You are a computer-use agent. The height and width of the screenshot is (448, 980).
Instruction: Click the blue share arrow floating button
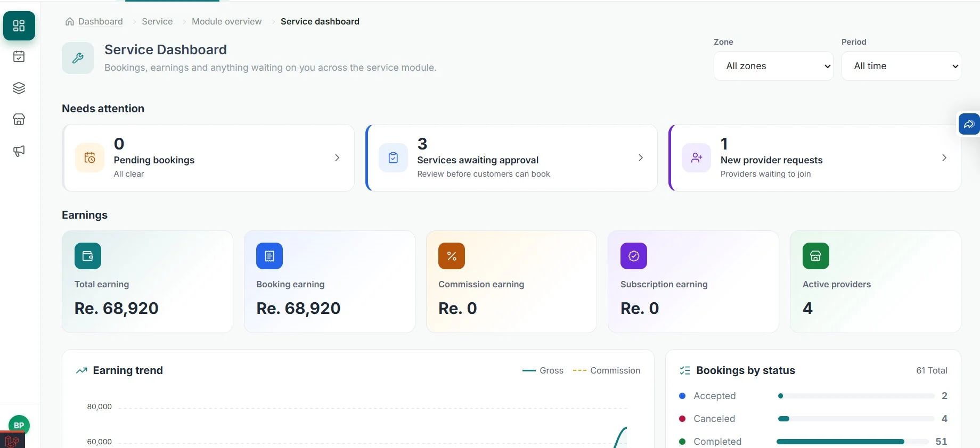[x=969, y=124]
